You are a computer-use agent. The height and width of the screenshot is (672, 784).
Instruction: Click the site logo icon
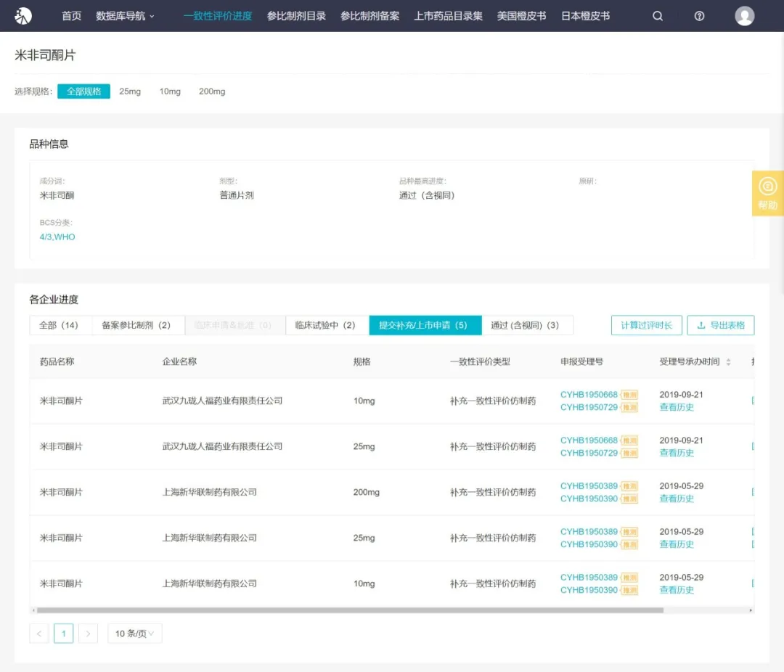click(23, 15)
